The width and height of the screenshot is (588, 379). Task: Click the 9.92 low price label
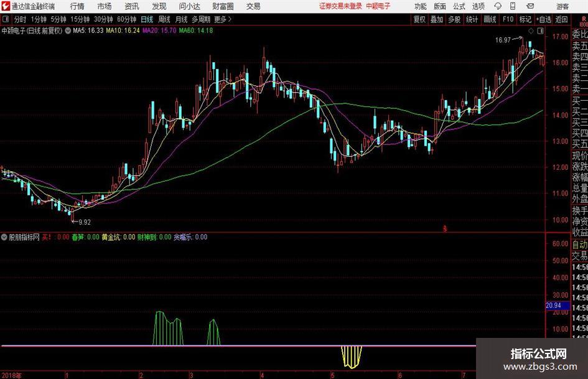coord(85,222)
